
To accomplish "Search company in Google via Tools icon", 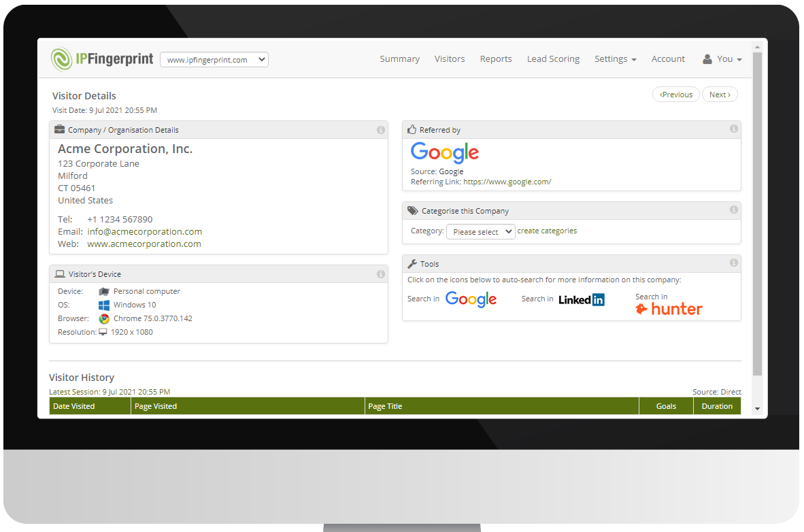I will tap(471, 299).
